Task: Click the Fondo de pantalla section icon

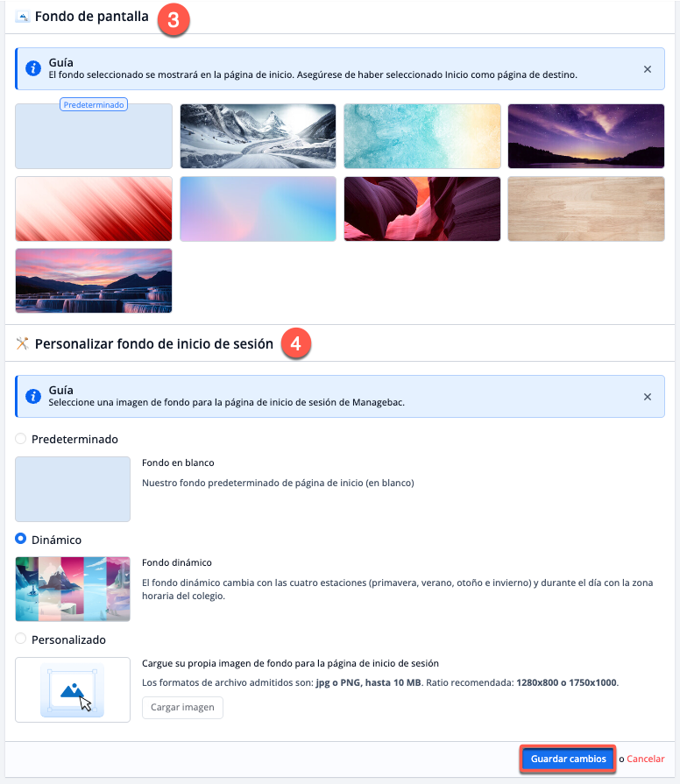Action: pyautogui.click(x=23, y=17)
